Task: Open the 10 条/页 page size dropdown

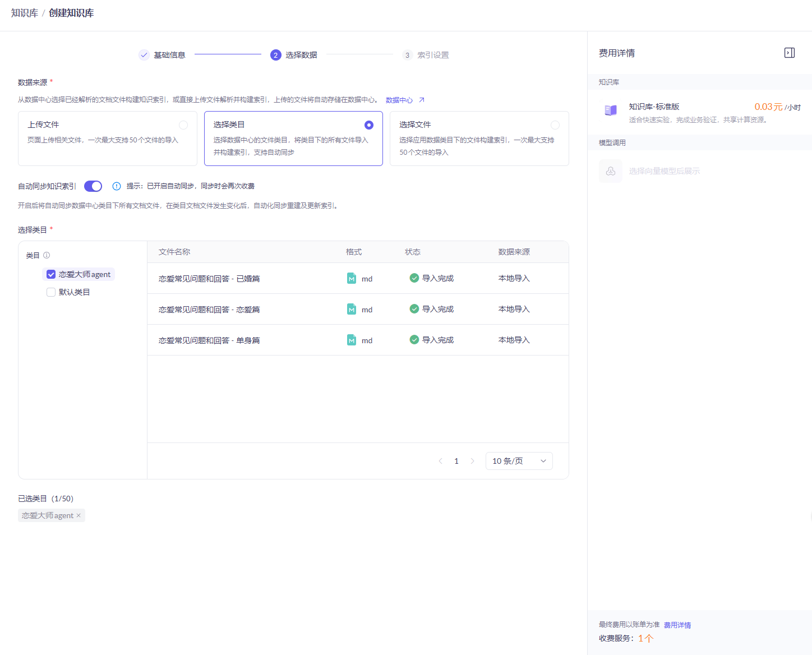Action: [519, 461]
